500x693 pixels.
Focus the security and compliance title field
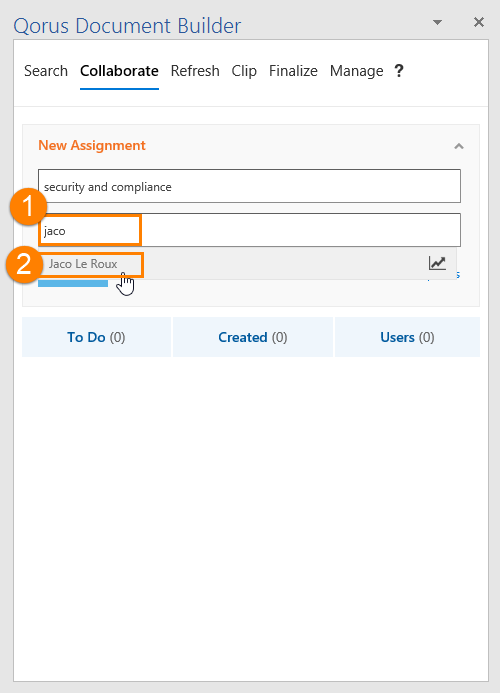point(249,186)
